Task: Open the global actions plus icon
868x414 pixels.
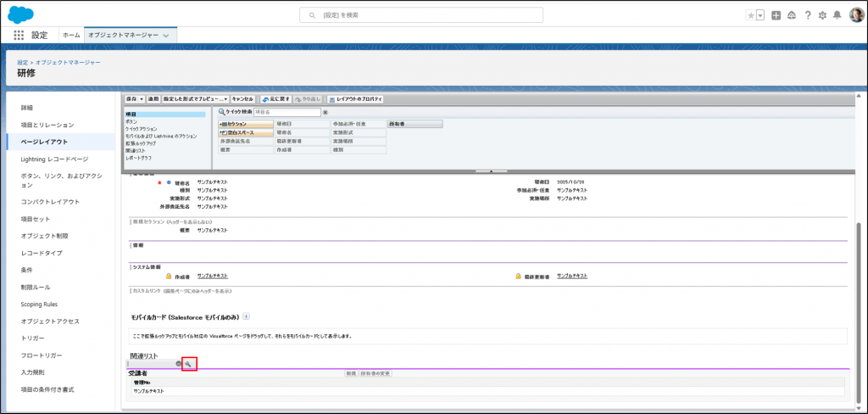Action: click(x=776, y=15)
